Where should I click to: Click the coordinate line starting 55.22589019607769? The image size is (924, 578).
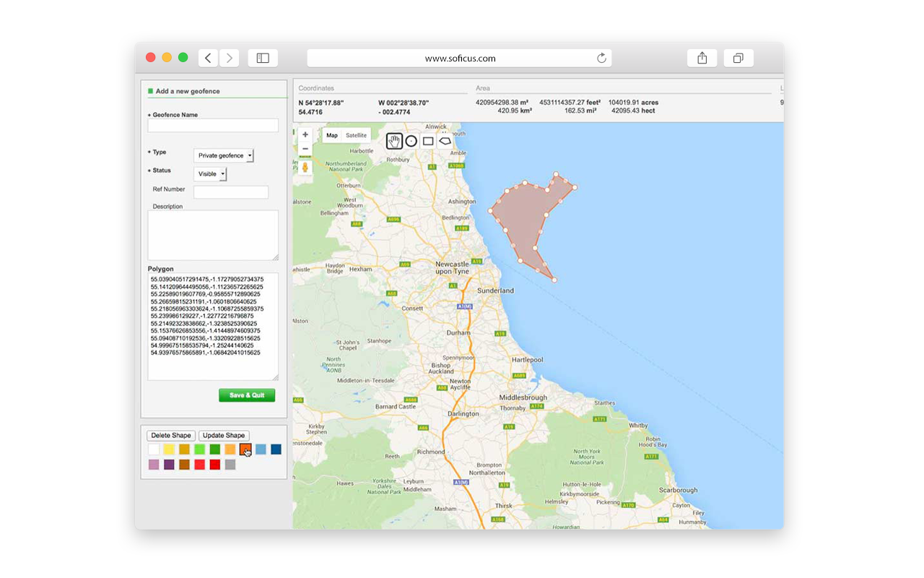point(206,294)
